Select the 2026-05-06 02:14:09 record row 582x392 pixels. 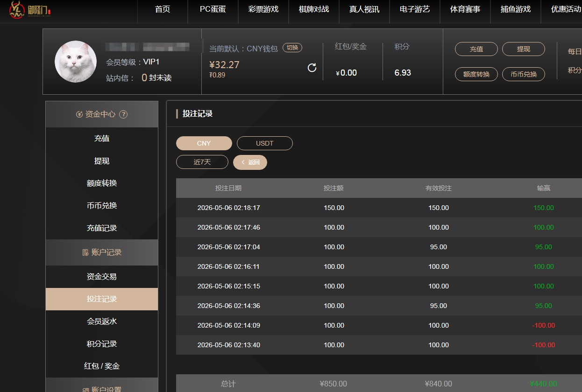click(x=379, y=325)
